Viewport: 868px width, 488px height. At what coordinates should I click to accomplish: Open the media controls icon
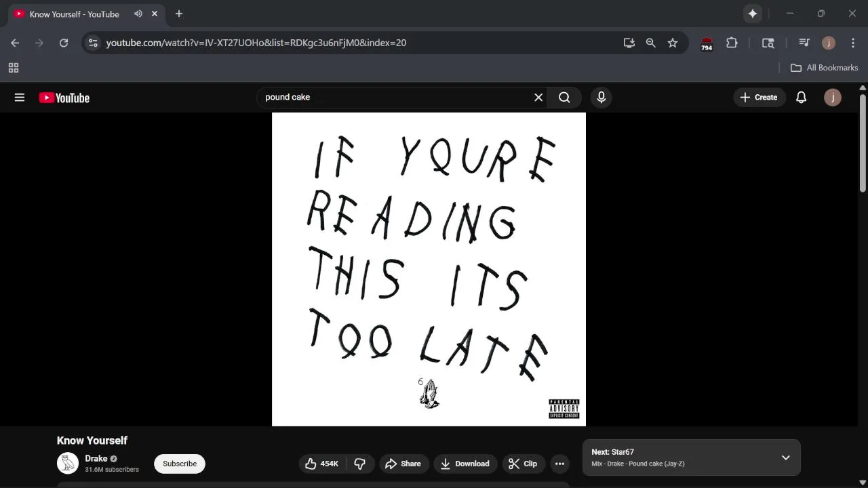tap(804, 43)
